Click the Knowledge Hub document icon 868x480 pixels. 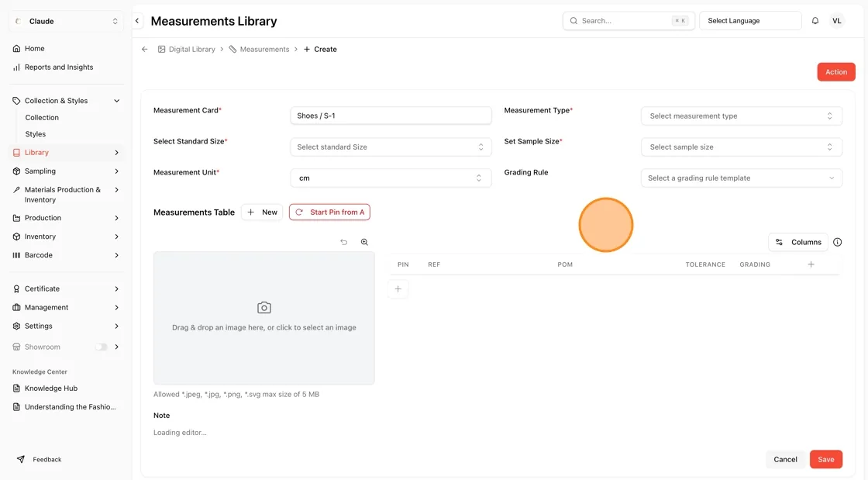click(16, 388)
